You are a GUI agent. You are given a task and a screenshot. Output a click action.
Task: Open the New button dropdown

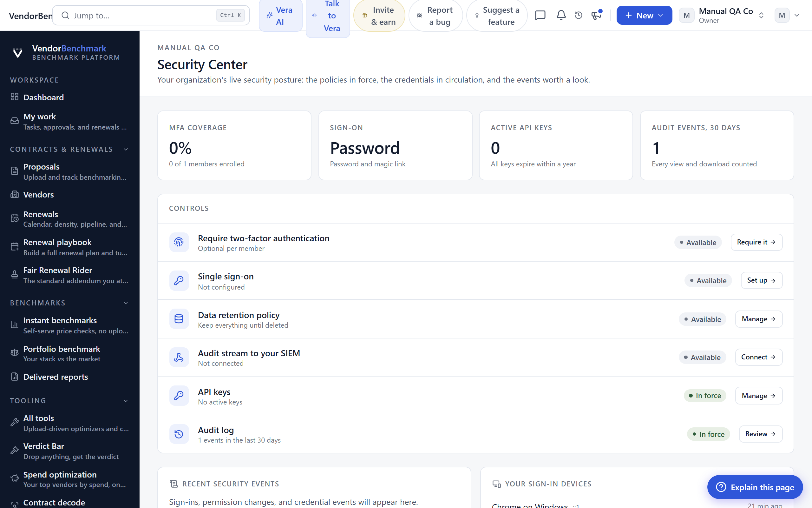click(x=644, y=16)
